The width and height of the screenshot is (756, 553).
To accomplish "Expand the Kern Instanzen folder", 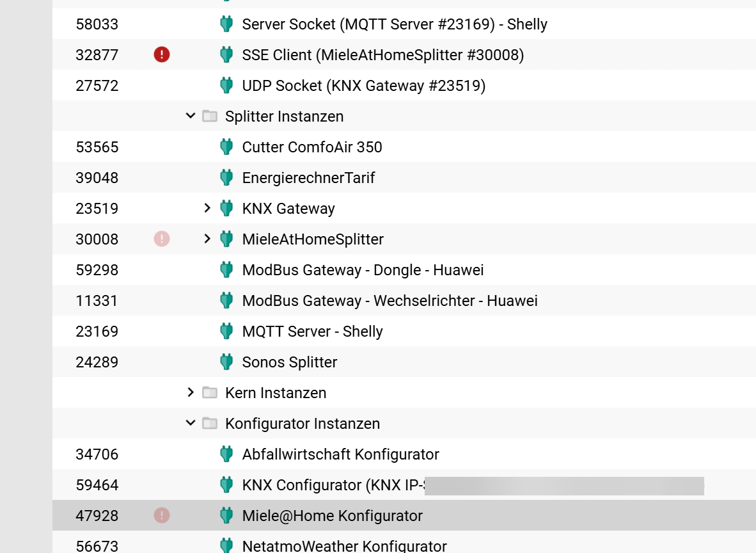I will click(x=190, y=393).
